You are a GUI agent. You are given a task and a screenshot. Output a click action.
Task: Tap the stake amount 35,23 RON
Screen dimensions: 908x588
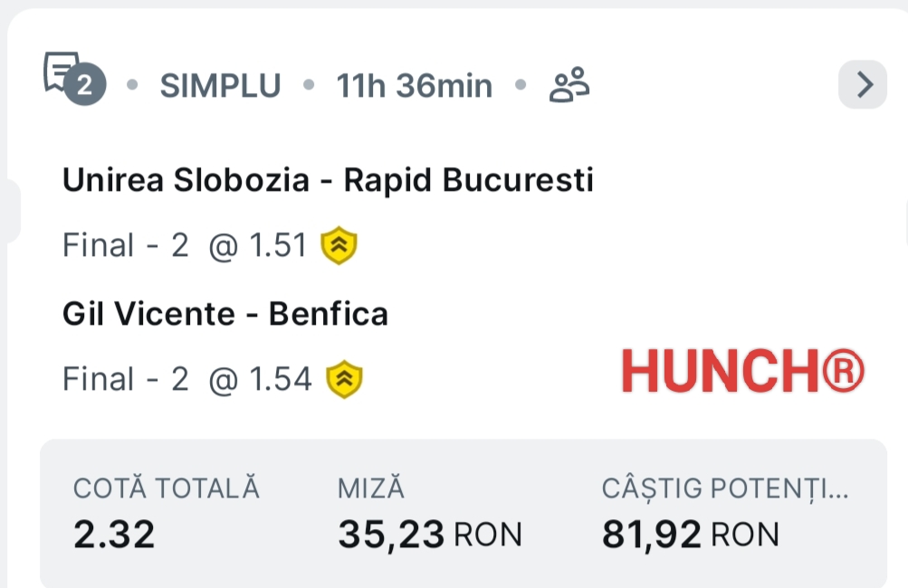[x=430, y=535]
